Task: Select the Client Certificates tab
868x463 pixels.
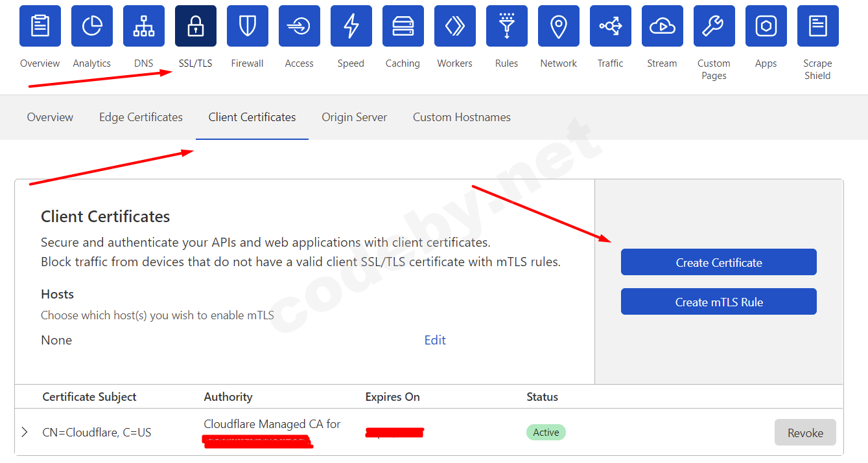Action: click(x=252, y=117)
